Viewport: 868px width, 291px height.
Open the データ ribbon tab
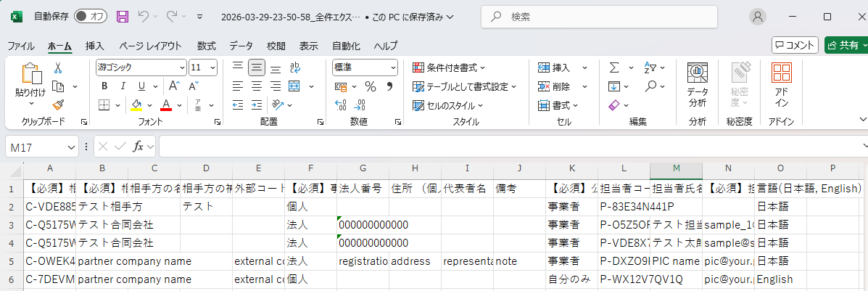click(x=241, y=46)
